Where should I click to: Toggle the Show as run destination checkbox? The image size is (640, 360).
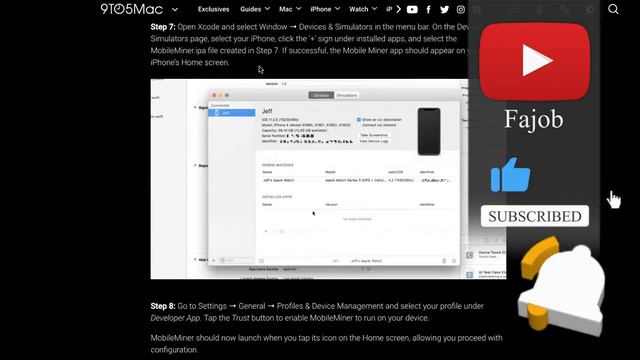point(359,120)
